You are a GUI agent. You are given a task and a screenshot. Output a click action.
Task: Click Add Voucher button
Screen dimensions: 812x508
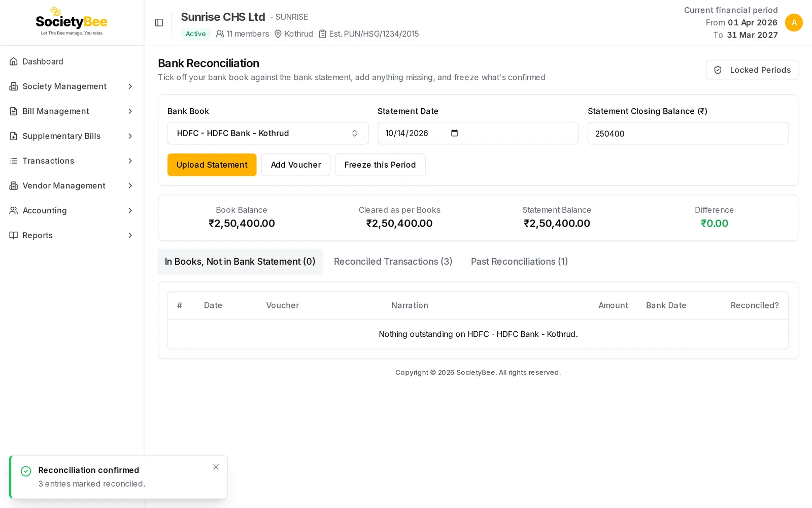click(x=296, y=165)
